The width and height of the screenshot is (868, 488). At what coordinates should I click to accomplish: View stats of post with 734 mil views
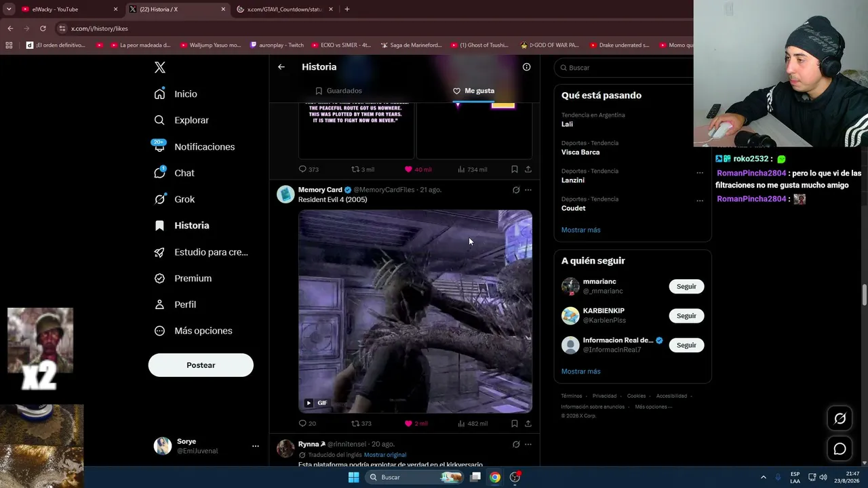pos(473,169)
